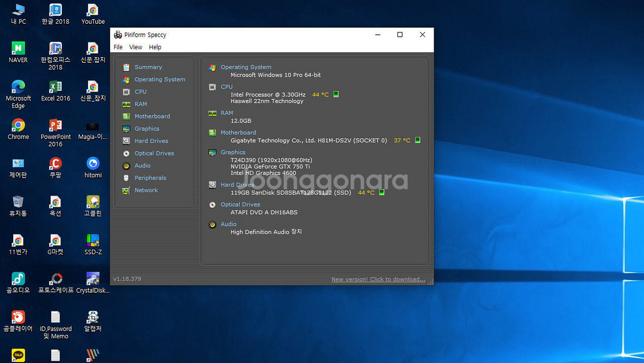Open the 알캡처 desktop icon
This screenshot has height=363, width=644.
pyautogui.click(x=93, y=321)
